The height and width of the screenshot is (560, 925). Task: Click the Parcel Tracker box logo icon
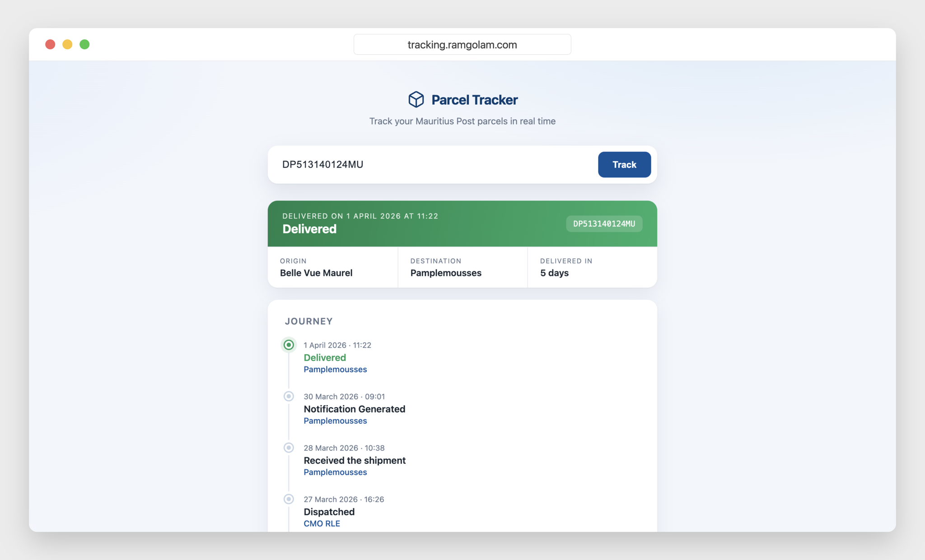click(416, 99)
